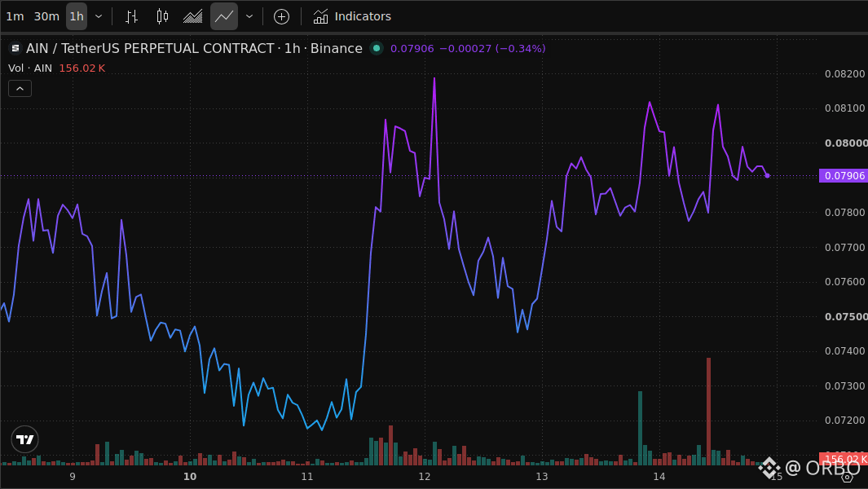Screen dimensions: 868x489
Task: Switch to the Bars chart type
Action: [131, 16]
